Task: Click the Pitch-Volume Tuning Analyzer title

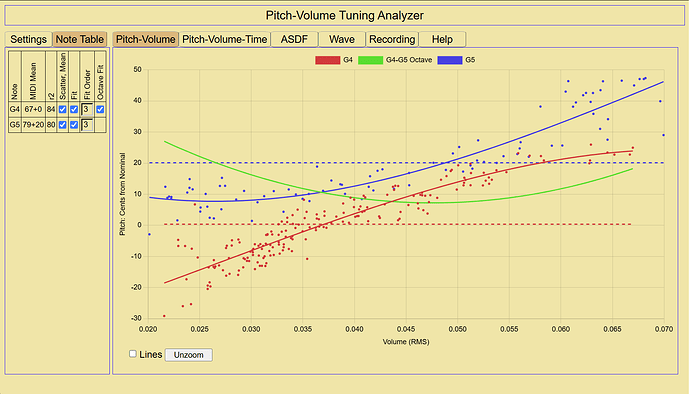Action: (345, 15)
